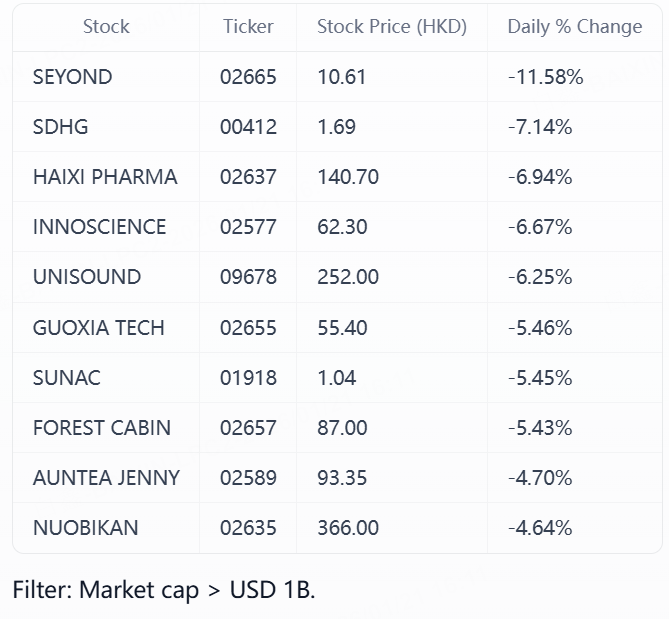Click the Daily % Change header
669x619 pixels.
coord(575,27)
